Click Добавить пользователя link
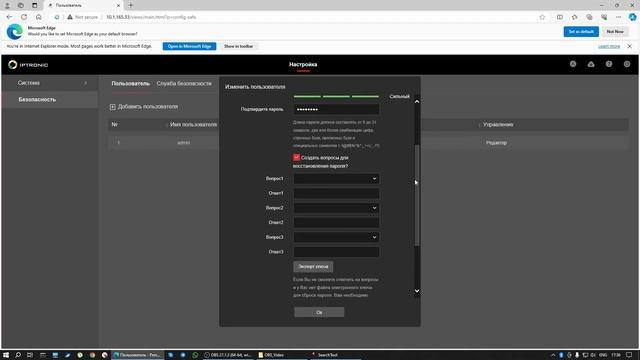 (x=148, y=107)
